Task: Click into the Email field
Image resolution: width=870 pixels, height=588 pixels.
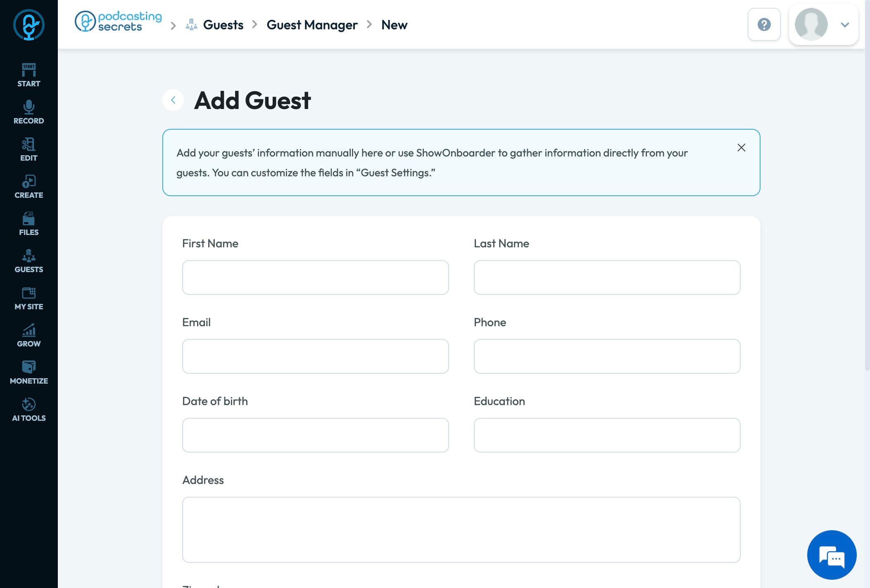Action: (x=315, y=356)
